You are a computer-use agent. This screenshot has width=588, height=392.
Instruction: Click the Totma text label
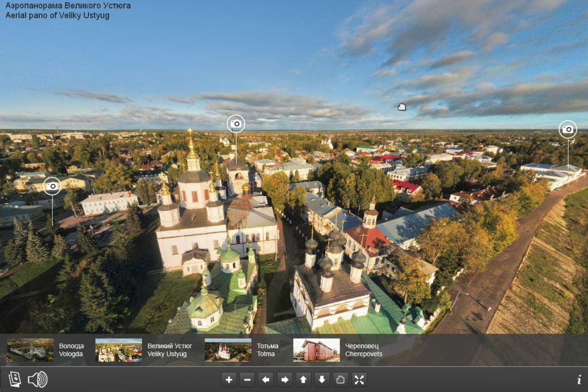(268, 350)
